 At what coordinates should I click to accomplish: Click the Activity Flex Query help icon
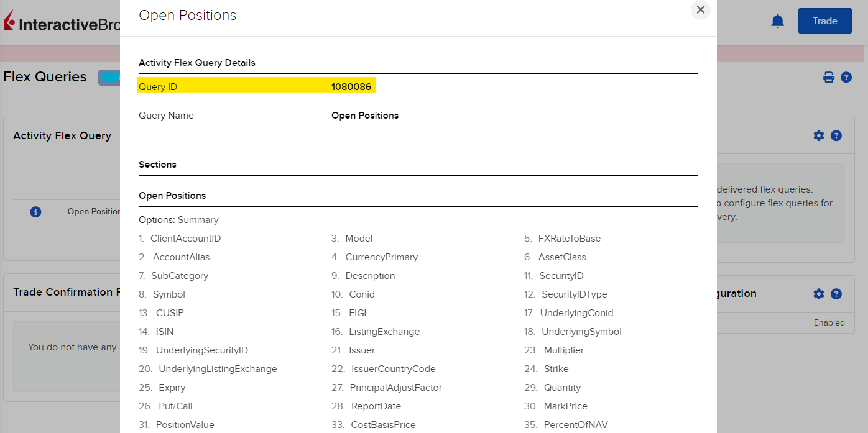pos(836,135)
